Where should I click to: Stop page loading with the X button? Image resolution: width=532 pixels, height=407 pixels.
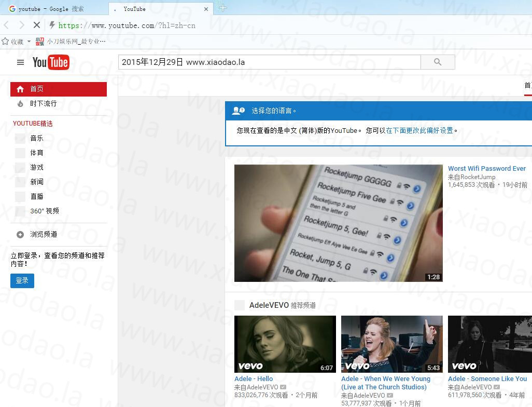(x=37, y=25)
